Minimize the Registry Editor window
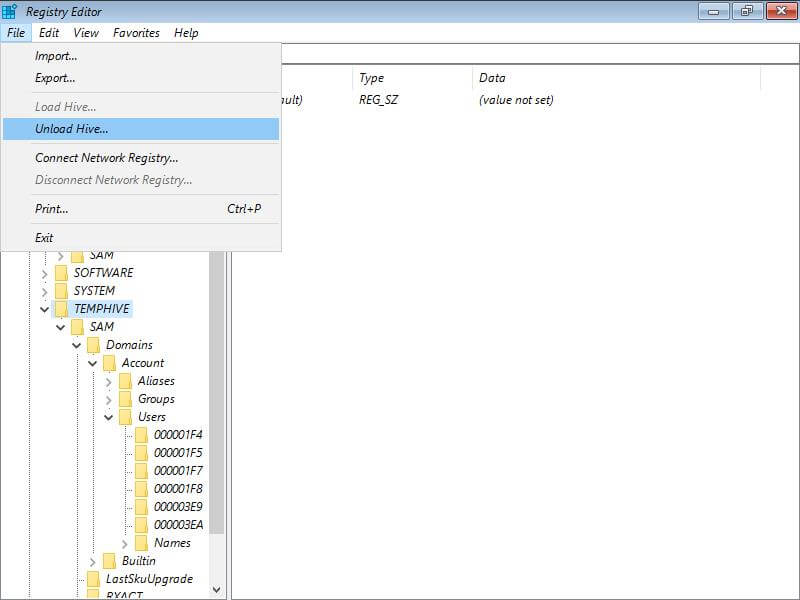 click(713, 11)
